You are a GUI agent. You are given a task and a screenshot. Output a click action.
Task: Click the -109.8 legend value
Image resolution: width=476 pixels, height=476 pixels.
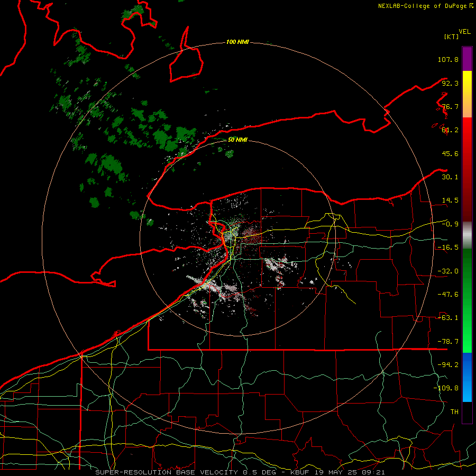pyautogui.click(x=446, y=388)
